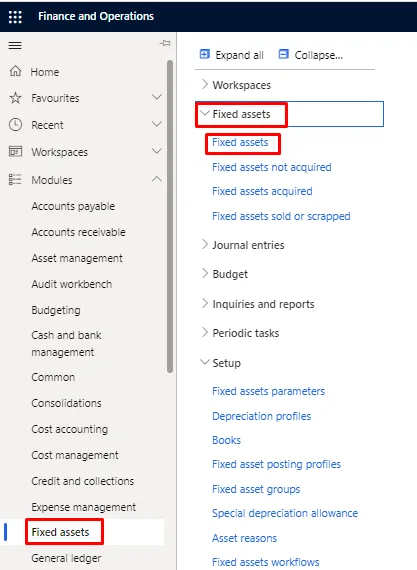The height and width of the screenshot is (570, 417).
Task: Open the Expense management module
Action: coord(84,507)
